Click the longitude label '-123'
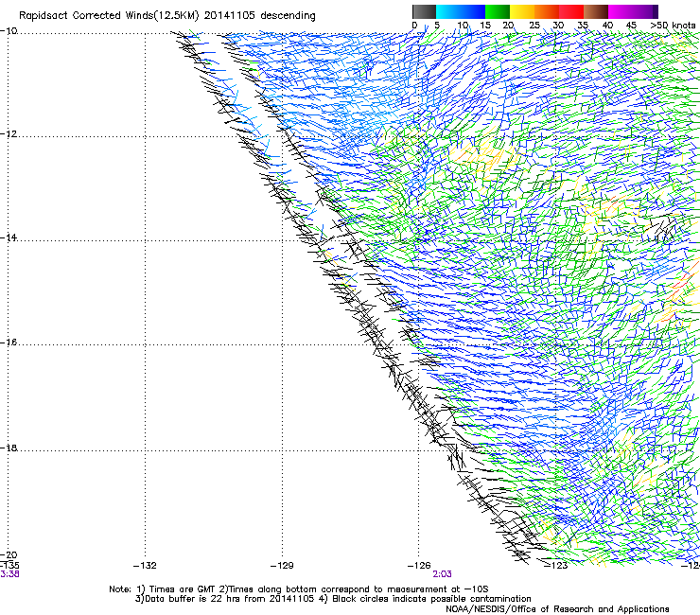Image resolution: width=700 pixels, height=615 pixels. [556, 566]
